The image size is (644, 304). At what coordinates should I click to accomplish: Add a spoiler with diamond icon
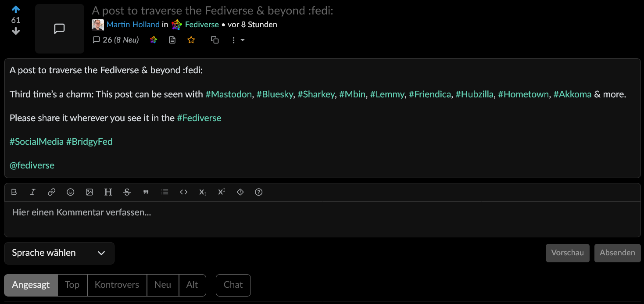[240, 192]
